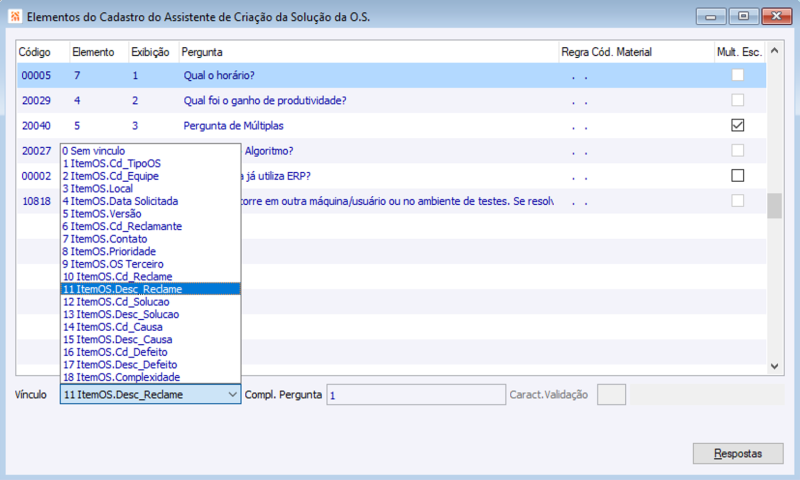The image size is (800, 480).
Task: Pick '14 ItemOS.Cd_Causa' option
Action: 150,327
